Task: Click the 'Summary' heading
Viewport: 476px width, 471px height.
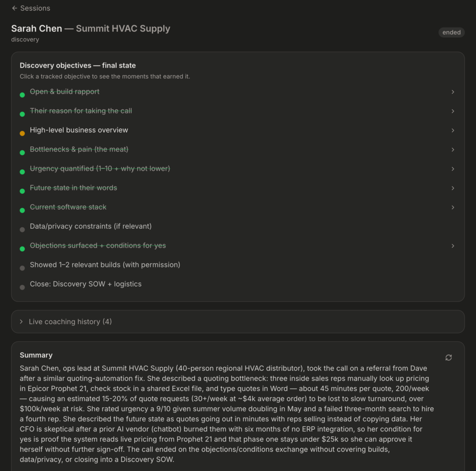Action: 36,355
